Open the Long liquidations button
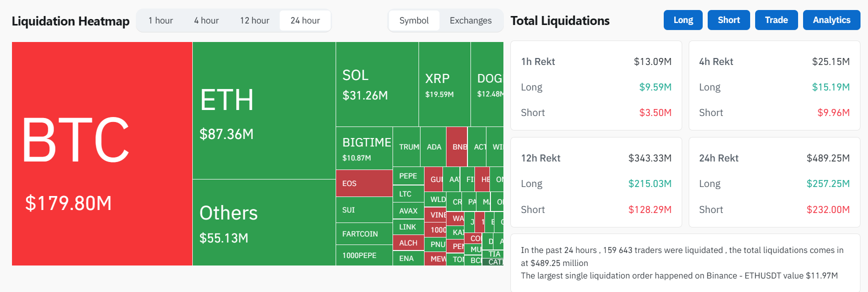This screenshot has width=868, height=292. [x=683, y=20]
